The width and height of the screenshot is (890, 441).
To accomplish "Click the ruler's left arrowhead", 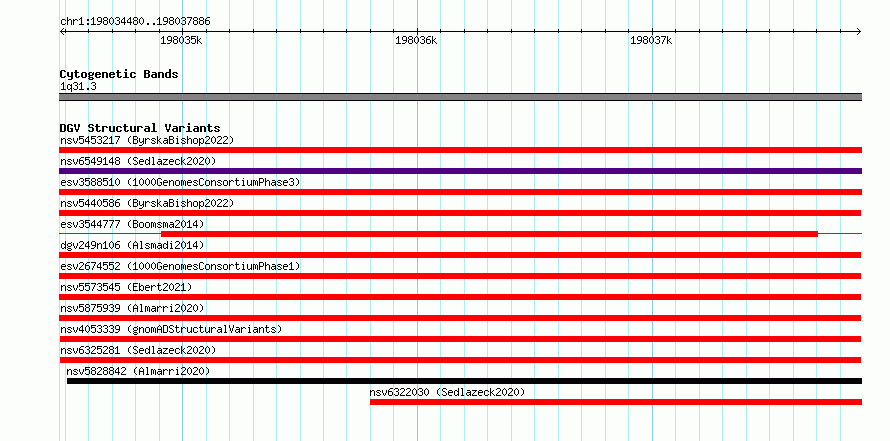I will click(62, 31).
